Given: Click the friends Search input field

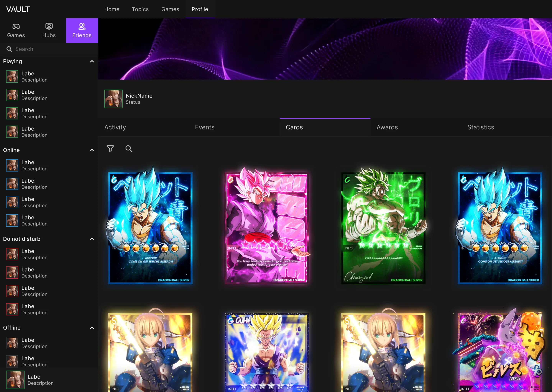Looking at the screenshot, I should point(49,49).
